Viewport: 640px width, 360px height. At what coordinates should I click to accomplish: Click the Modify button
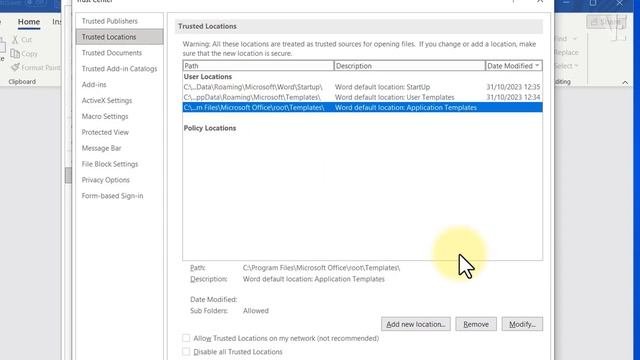(x=522, y=324)
